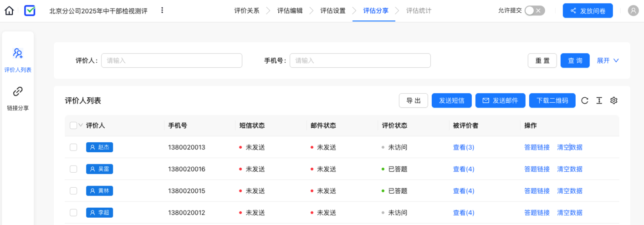Focus the 评价人 input field

[x=172, y=60]
